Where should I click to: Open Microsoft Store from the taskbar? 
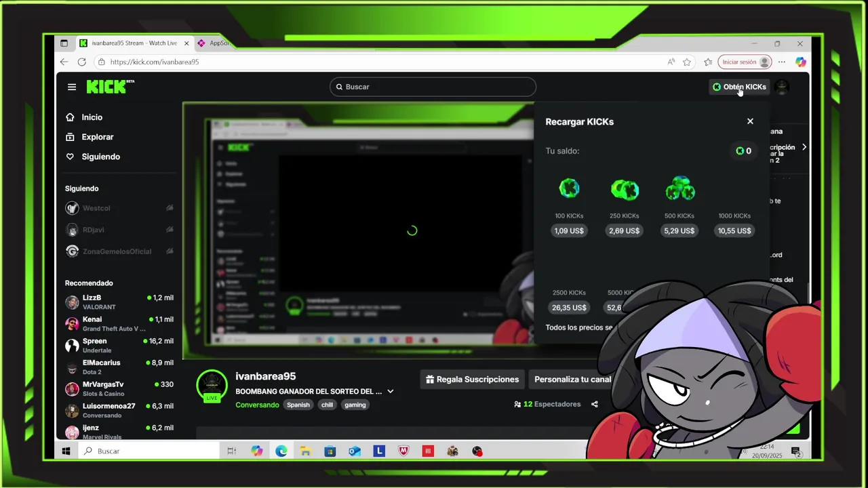[330, 451]
